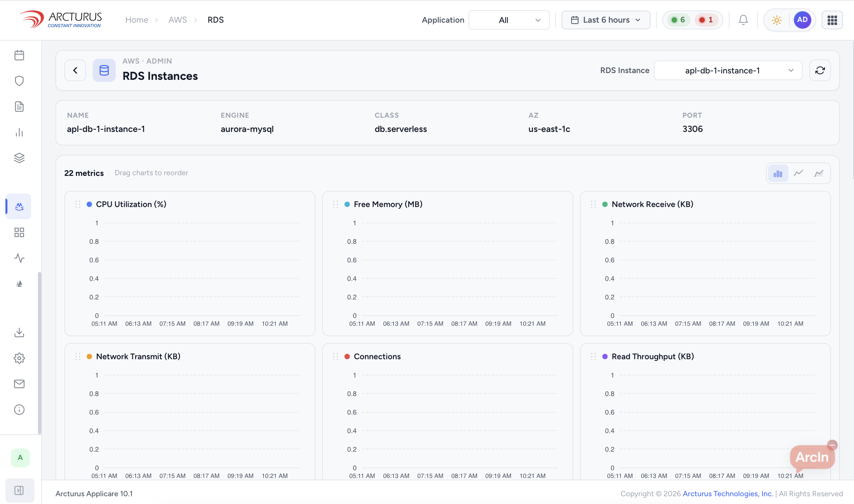
Task: Click the red 1 alert status badge
Action: (706, 20)
